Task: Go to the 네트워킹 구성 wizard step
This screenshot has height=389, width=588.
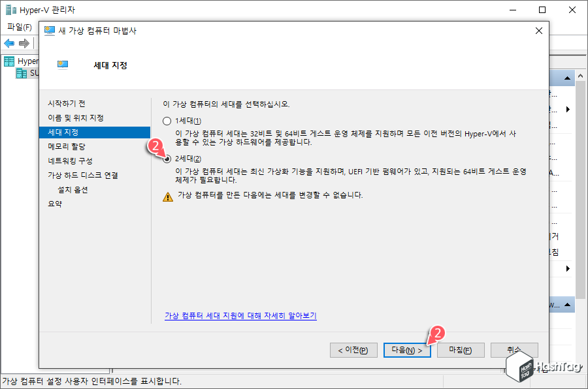Action: pyautogui.click(x=70, y=161)
